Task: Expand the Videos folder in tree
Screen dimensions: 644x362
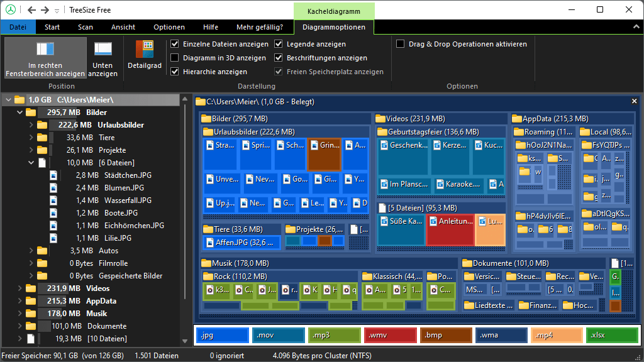Action: (19, 288)
